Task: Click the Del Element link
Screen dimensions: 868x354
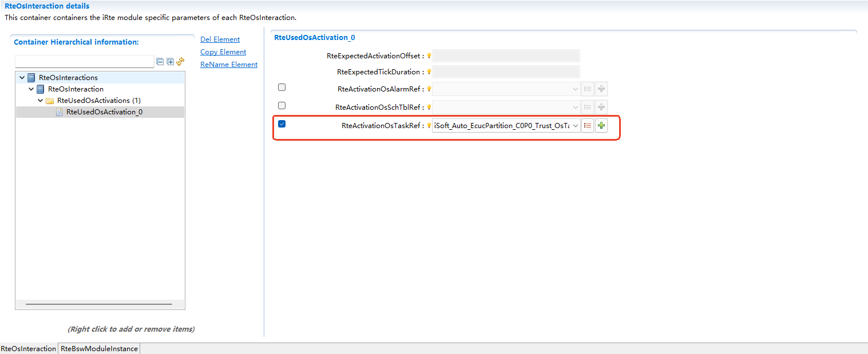Action: point(220,39)
